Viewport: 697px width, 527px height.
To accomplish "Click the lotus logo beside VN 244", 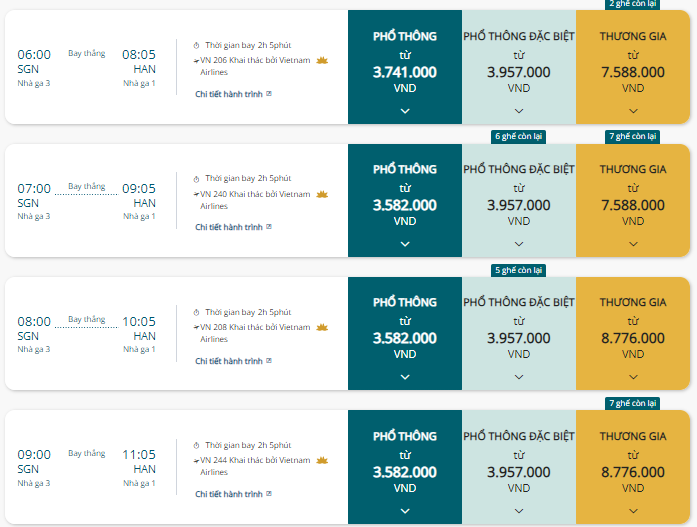I will pyautogui.click(x=322, y=460).
